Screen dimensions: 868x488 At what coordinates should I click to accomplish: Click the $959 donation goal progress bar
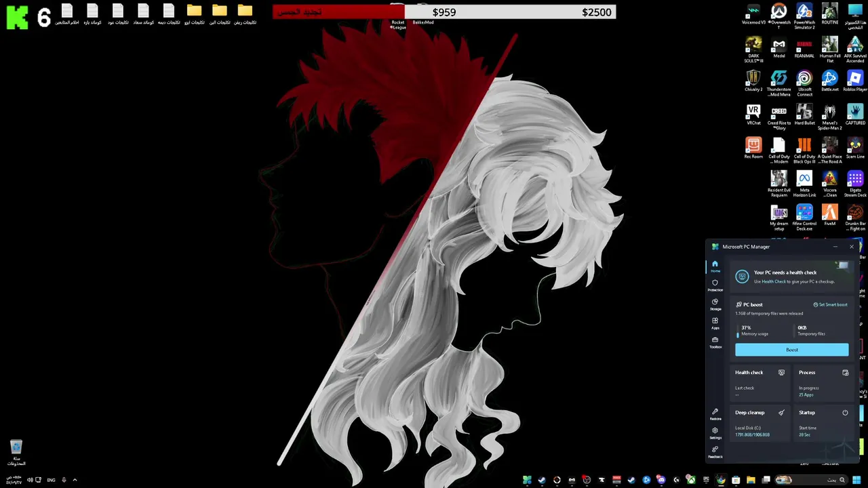pyautogui.click(x=444, y=12)
